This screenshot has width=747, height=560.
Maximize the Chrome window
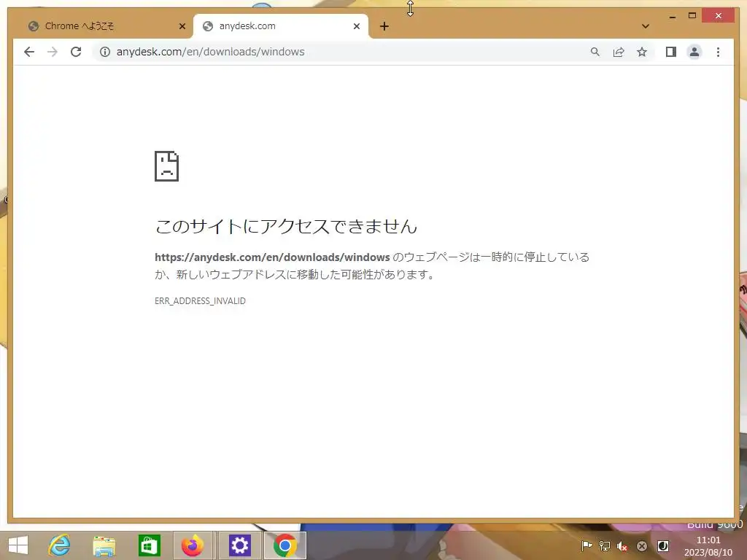[692, 16]
